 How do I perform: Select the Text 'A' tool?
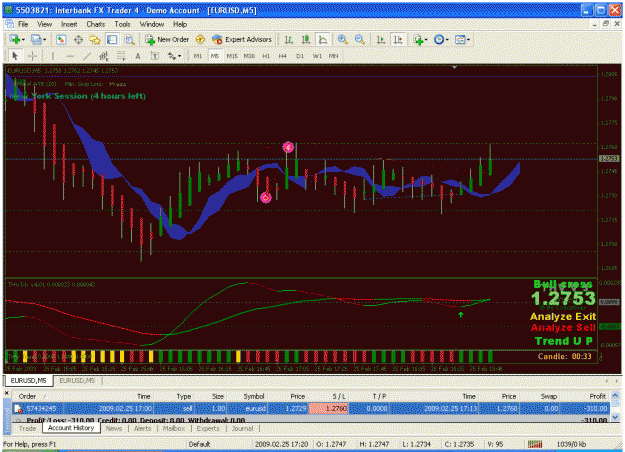138,56
